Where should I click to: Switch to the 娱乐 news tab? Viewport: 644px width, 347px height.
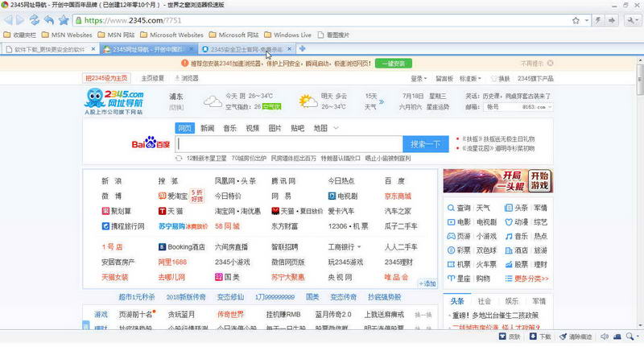pos(511,301)
